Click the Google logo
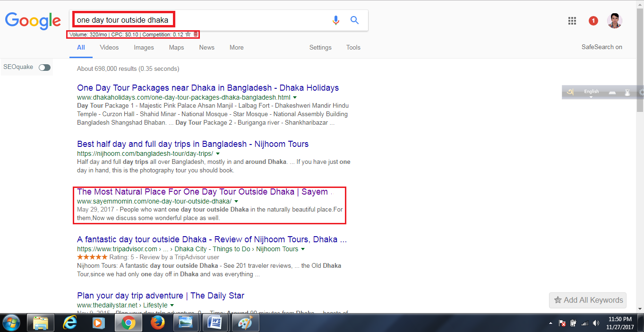644x332 pixels. (33, 20)
